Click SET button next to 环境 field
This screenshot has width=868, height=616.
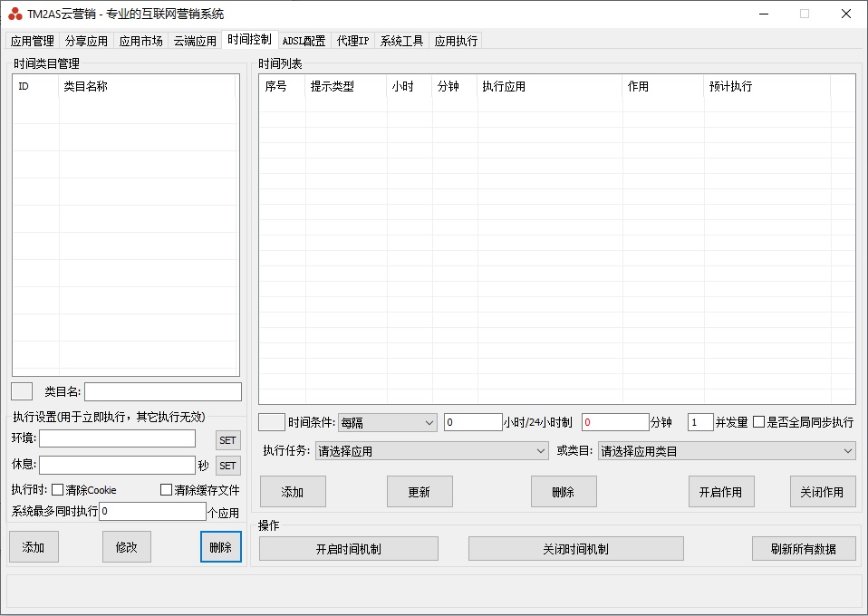click(x=227, y=440)
